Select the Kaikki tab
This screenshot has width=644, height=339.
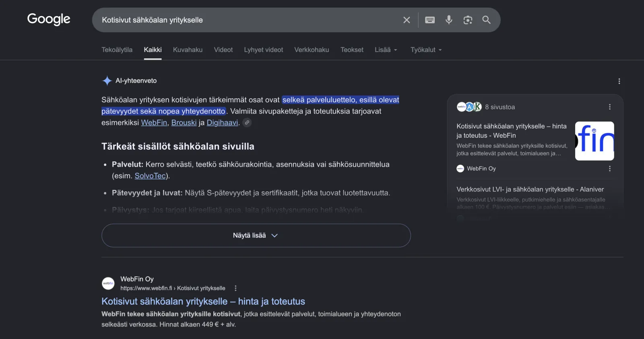(153, 50)
